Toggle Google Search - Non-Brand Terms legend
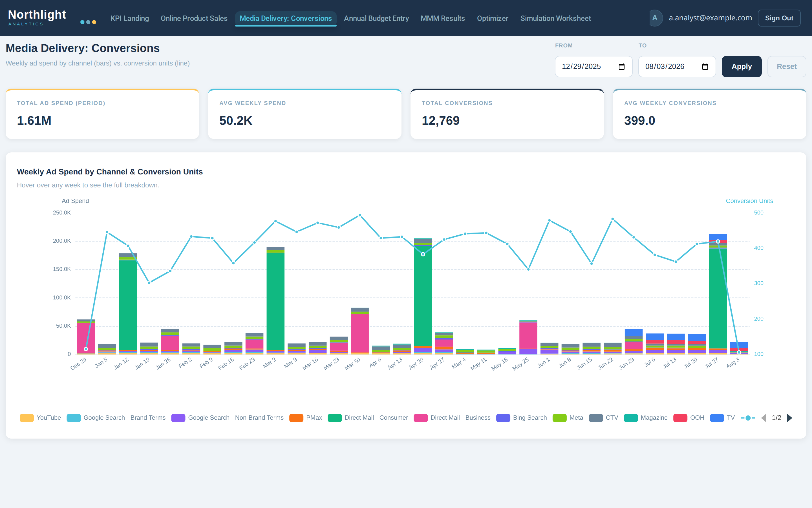The width and height of the screenshot is (812, 508). click(x=228, y=418)
